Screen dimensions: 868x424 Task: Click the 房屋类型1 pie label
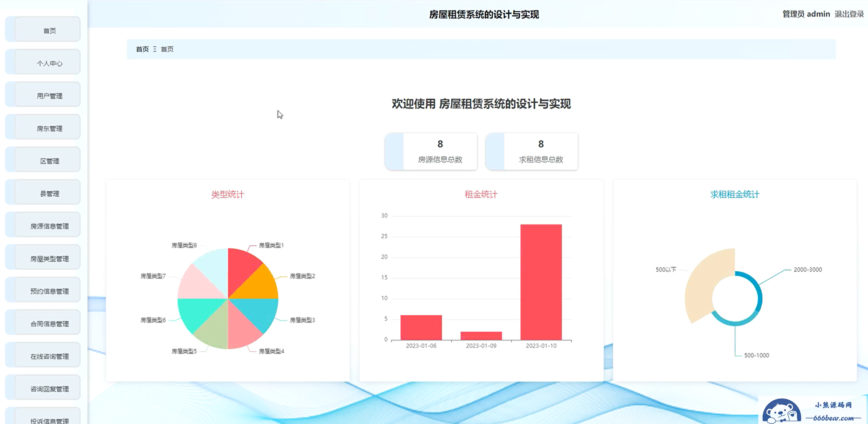click(271, 245)
